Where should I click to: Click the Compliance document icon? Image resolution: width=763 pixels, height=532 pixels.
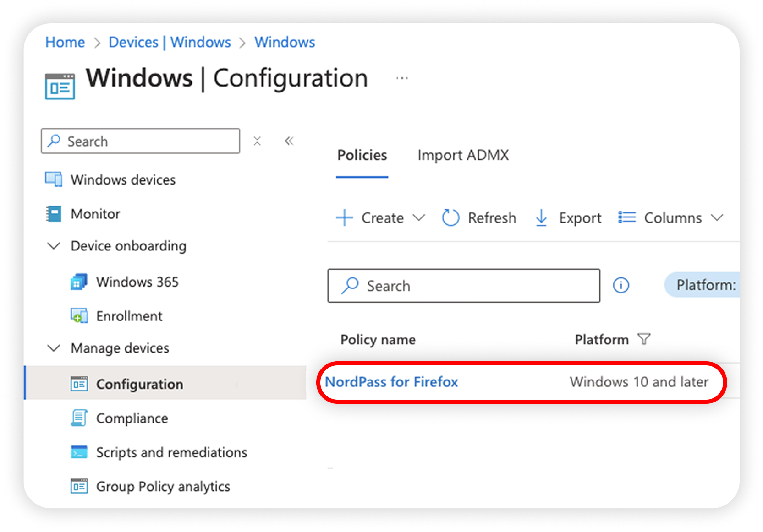tap(79, 418)
